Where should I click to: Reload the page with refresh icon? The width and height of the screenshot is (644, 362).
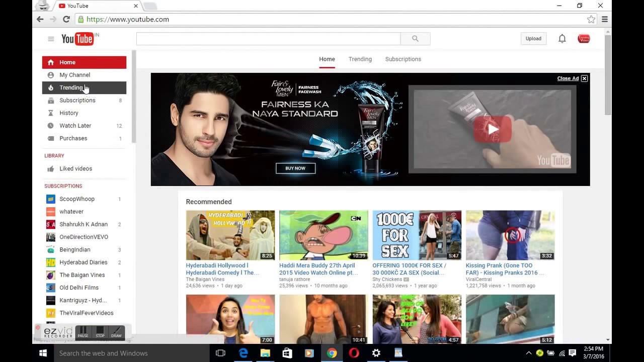(66, 19)
